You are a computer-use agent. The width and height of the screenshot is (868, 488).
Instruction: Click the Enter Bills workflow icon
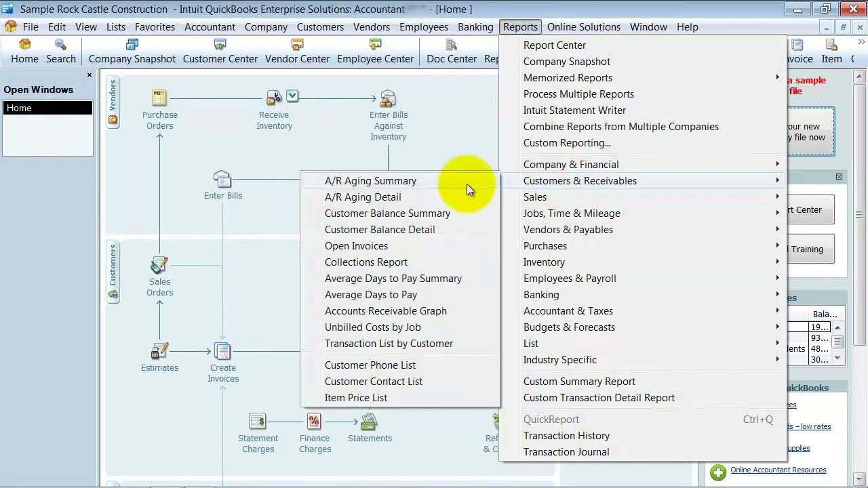(x=222, y=180)
